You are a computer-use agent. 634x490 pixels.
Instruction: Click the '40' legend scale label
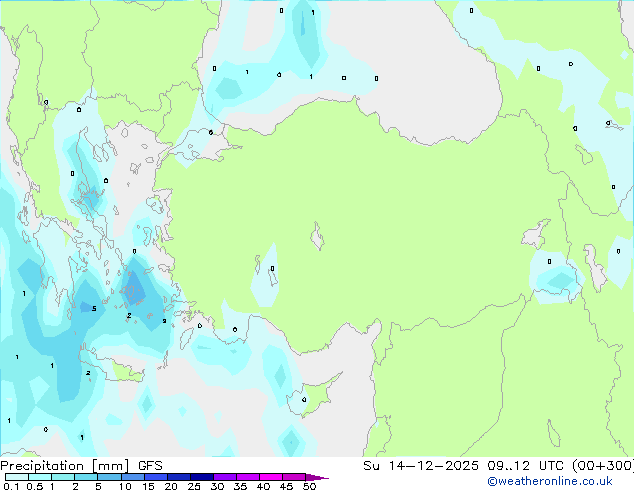coord(263,486)
